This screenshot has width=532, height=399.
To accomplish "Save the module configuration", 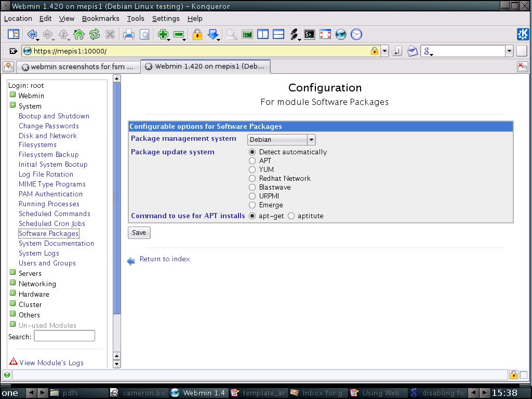I will click(x=139, y=233).
